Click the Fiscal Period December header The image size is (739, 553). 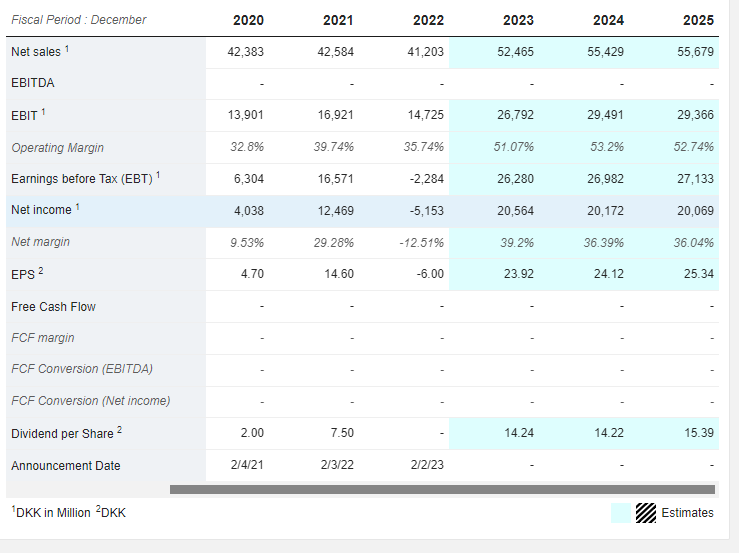(79, 20)
